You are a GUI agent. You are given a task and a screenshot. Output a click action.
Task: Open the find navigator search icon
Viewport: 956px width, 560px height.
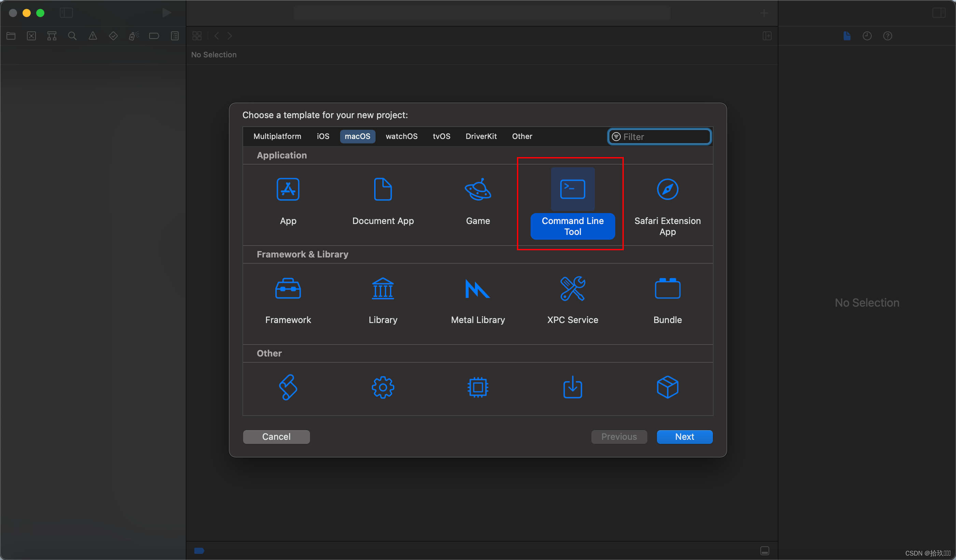point(72,36)
